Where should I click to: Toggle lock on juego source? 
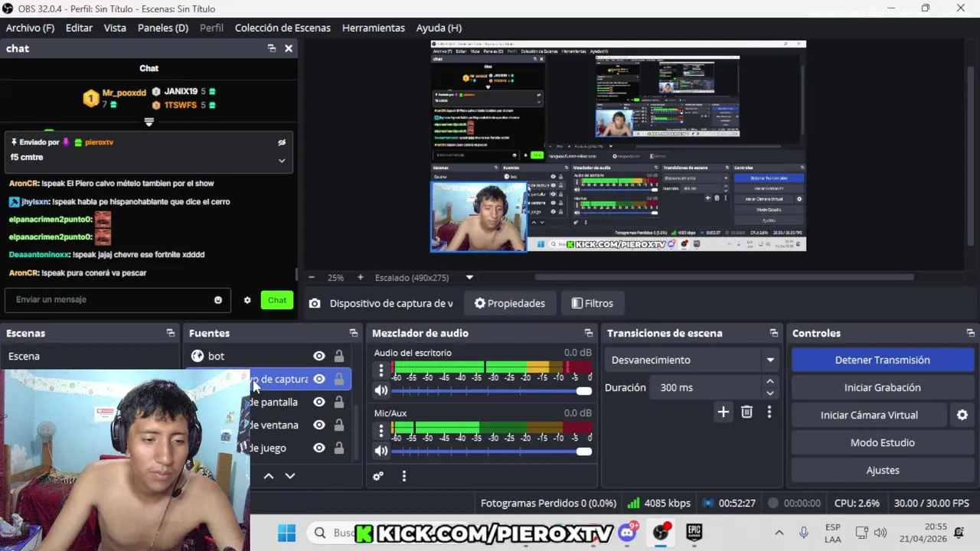click(x=339, y=448)
